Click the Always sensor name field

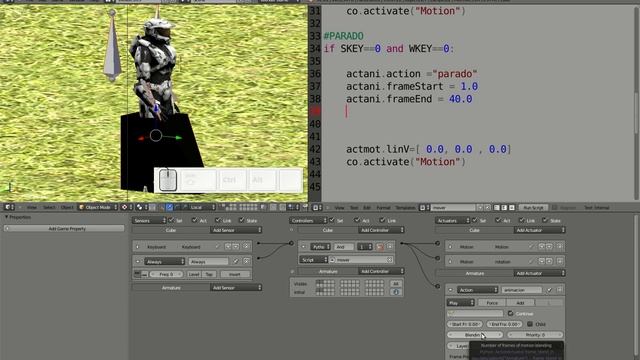point(209,261)
